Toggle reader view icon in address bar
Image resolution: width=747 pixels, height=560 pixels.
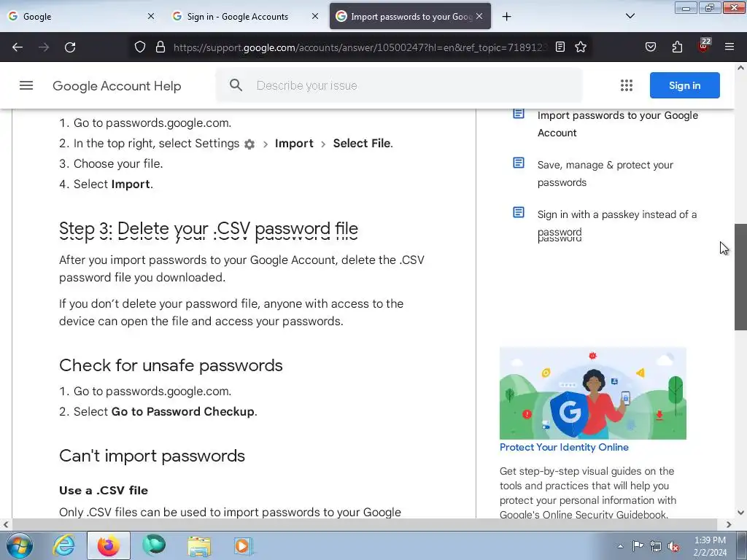[560, 47]
